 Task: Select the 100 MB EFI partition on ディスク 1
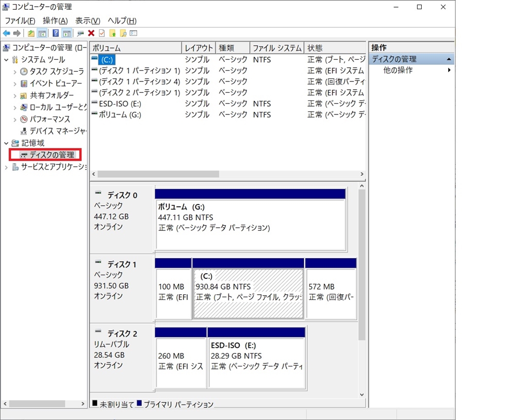173,289
